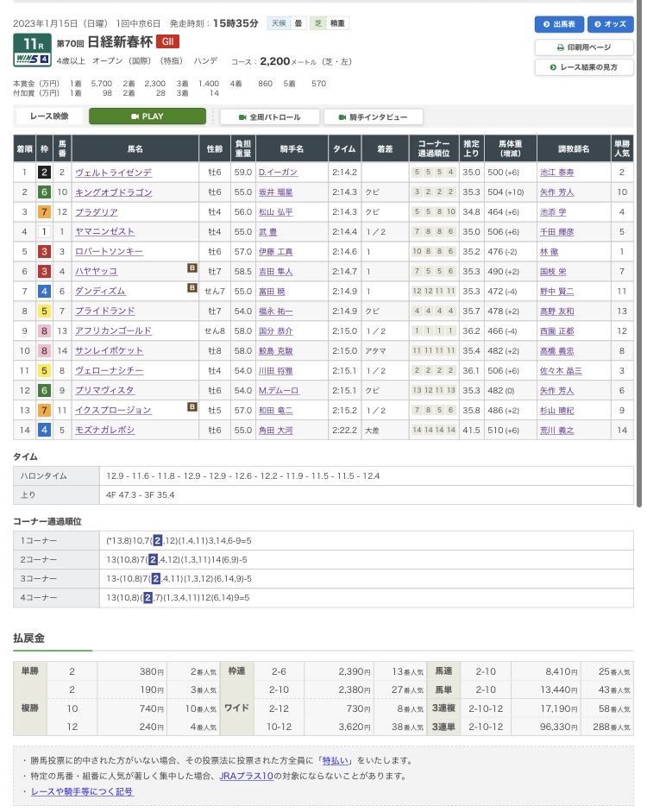This screenshot has height=812, width=647.
Task: Click highlighted 2 in 4コーナー passing order
Action: coord(148,598)
